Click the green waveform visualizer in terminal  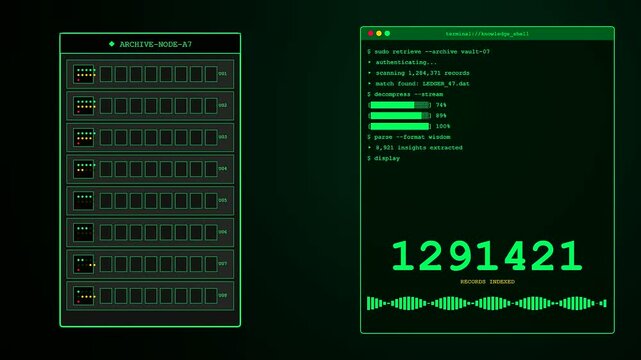pyautogui.click(x=487, y=303)
